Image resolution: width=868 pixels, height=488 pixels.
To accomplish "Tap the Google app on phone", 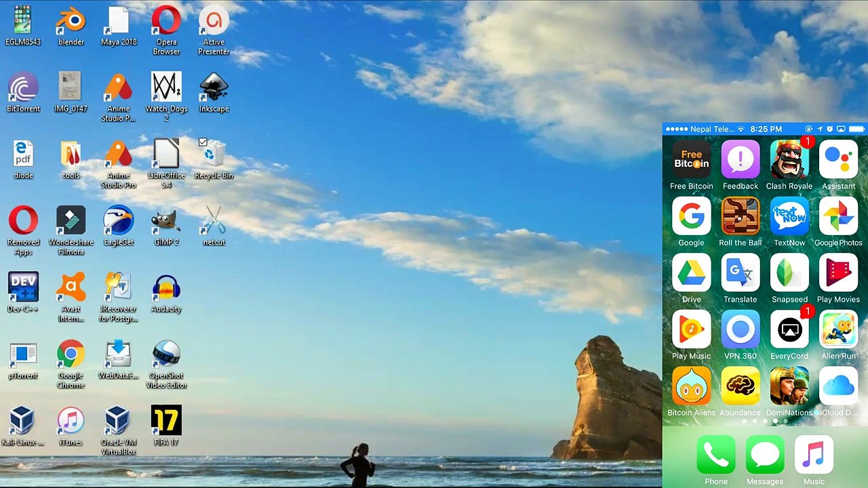I will pyautogui.click(x=691, y=217).
